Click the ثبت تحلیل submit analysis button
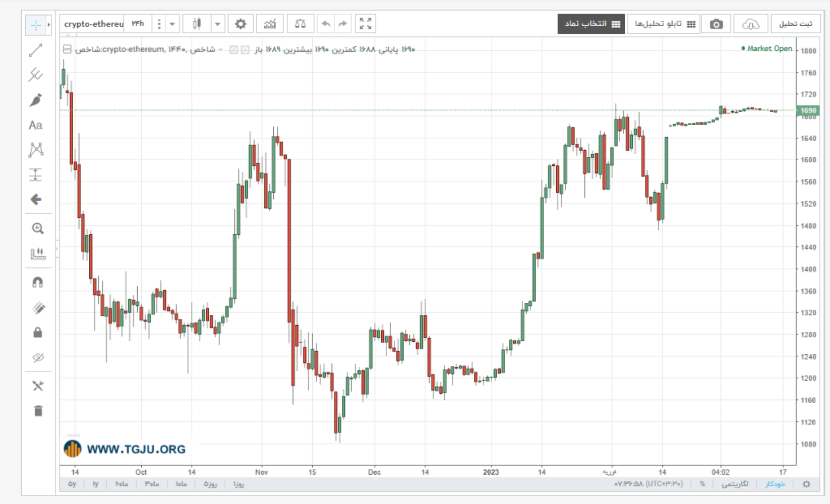This screenshot has height=504, width=830. point(795,24)
